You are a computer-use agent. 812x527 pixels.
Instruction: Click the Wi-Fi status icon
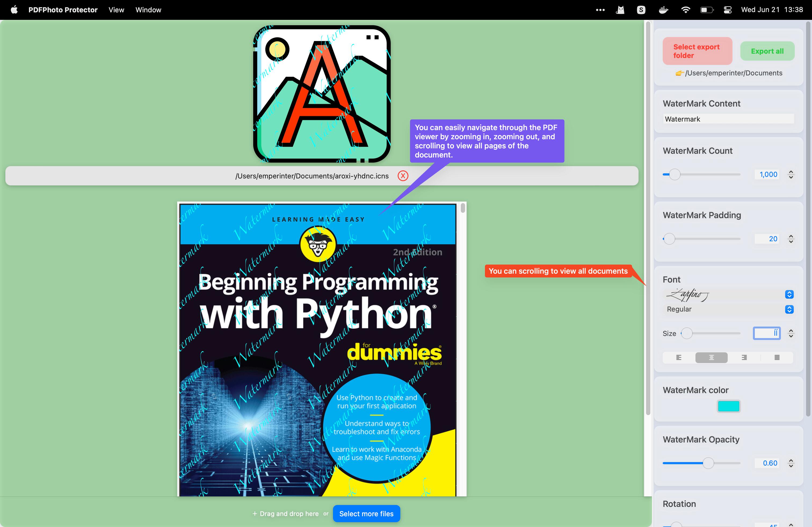pos(686,10)
